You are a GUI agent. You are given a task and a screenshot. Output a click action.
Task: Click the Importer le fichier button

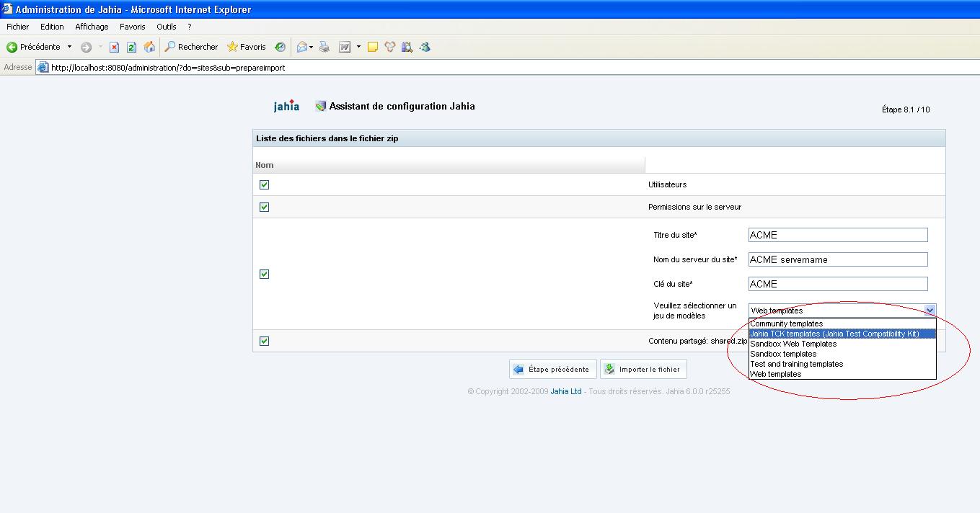tap(643, 370)
